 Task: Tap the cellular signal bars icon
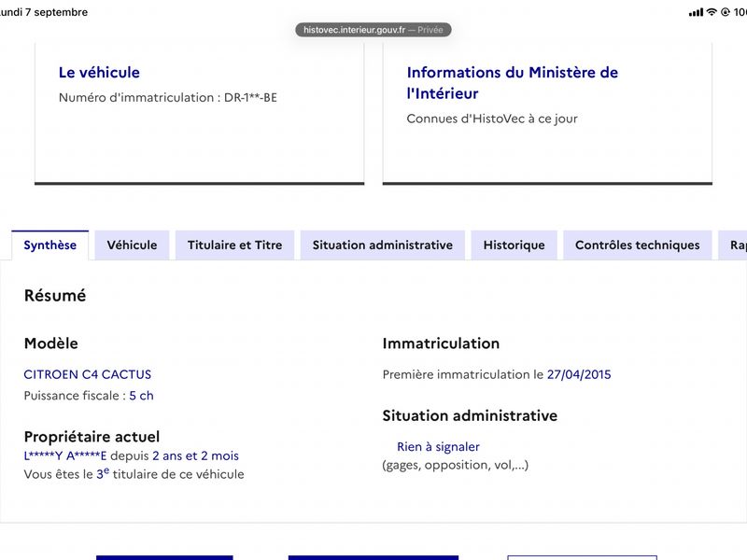(696, 12)
